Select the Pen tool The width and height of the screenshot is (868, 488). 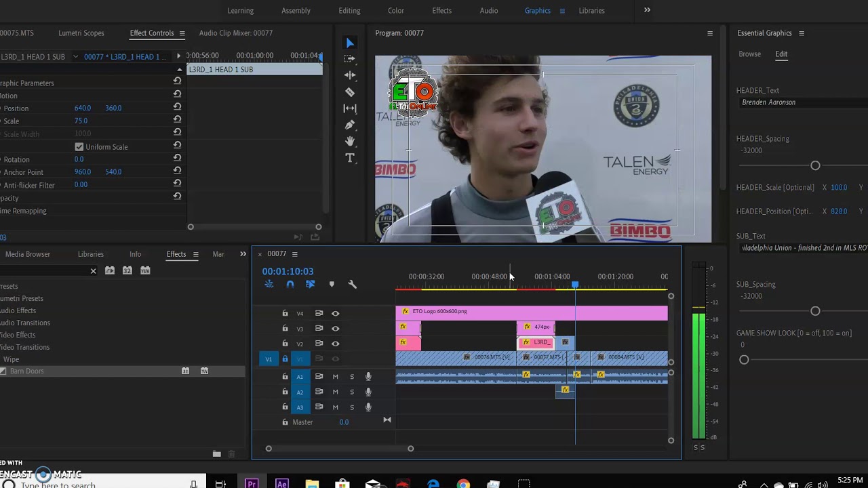pyautogui.click(x=350, y=125)
